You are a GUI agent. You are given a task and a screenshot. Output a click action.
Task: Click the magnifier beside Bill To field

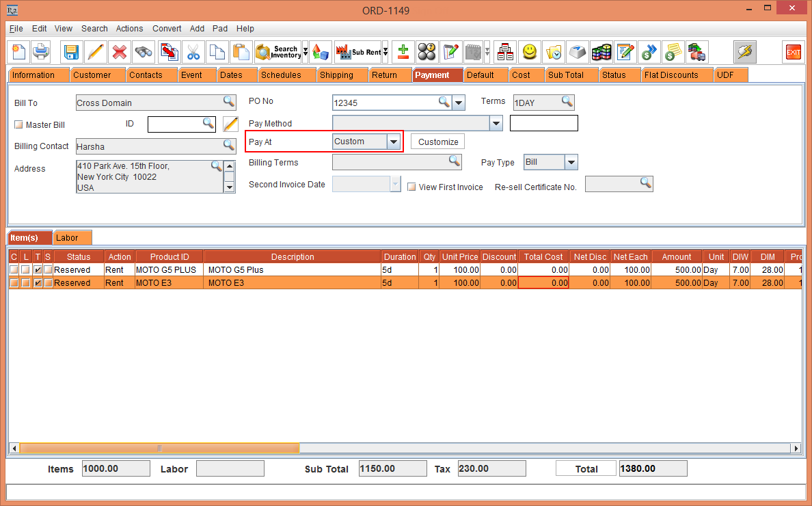click(x=229, y=102)
